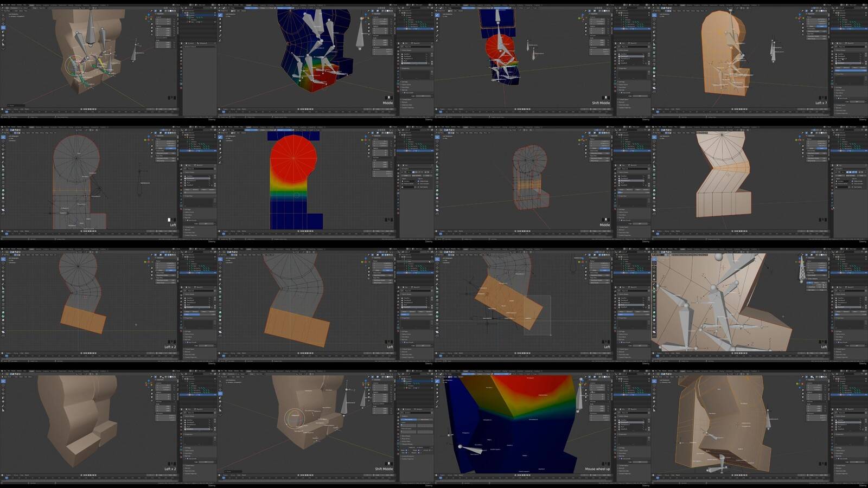This screenshot has width=868, height=488.
Task: Click 'Left x 2' label in the boneless tan mesh frame
Action: tap(170, 469)
